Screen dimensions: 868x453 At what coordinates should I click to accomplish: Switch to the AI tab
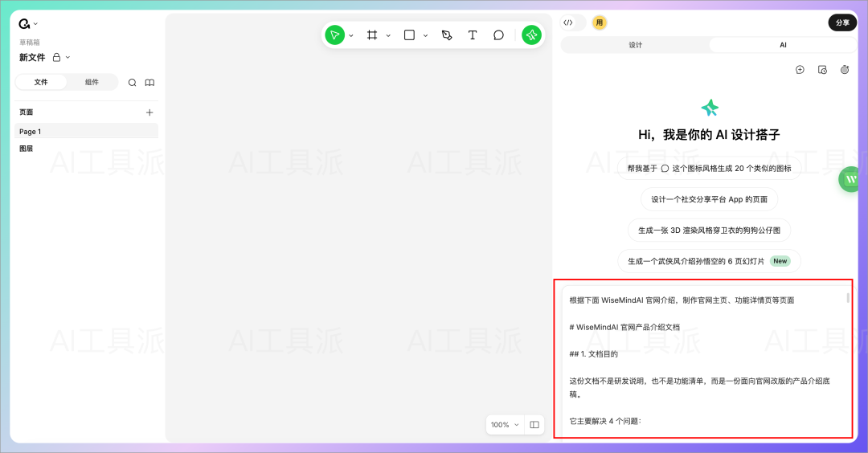click(783, 45)
